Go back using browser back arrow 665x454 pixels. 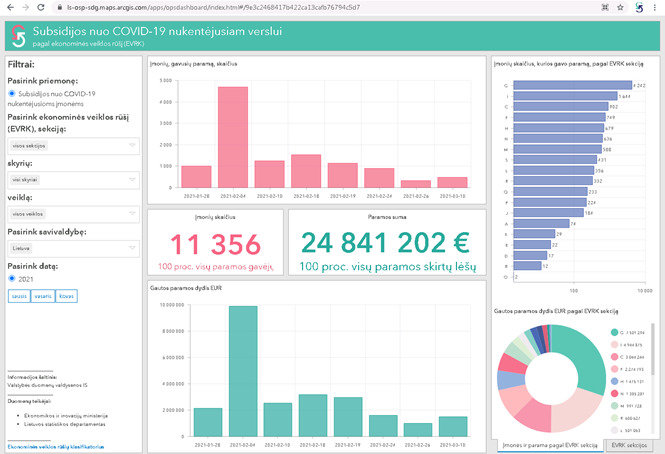tap(11, 7)
